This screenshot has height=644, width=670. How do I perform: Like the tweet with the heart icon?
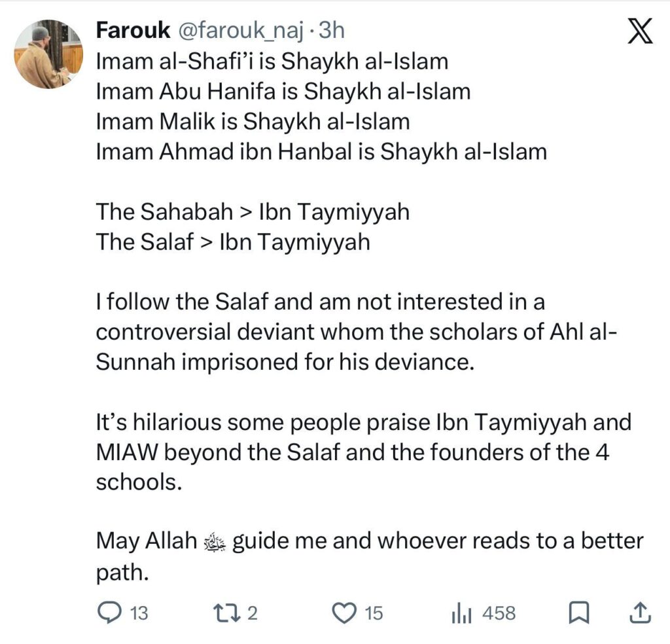tap(344, 613)
